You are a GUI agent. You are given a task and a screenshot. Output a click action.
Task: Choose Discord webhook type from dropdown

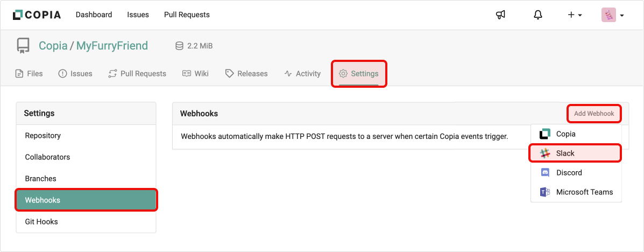coord(576,173)
